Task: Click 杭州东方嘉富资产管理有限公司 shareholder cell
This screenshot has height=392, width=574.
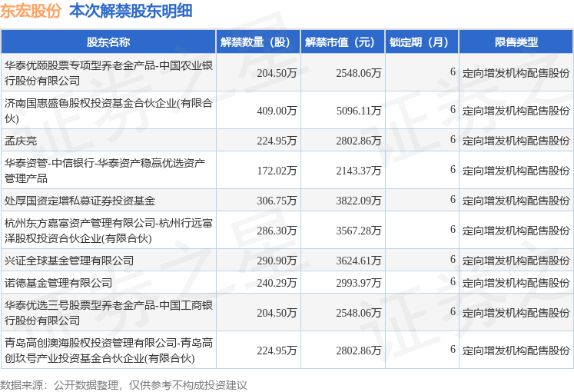Action: pyautogui.click(x=108, y=231)
